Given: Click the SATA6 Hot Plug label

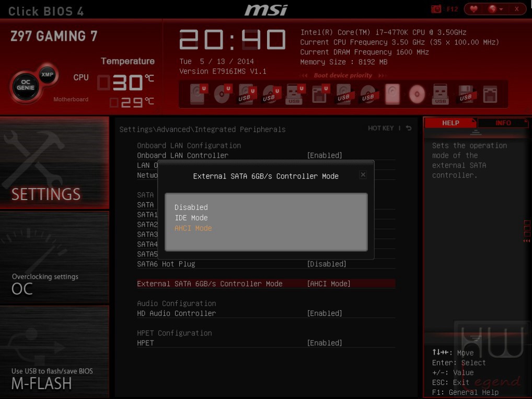Looking at the screenshot, I should pos(166,264).
